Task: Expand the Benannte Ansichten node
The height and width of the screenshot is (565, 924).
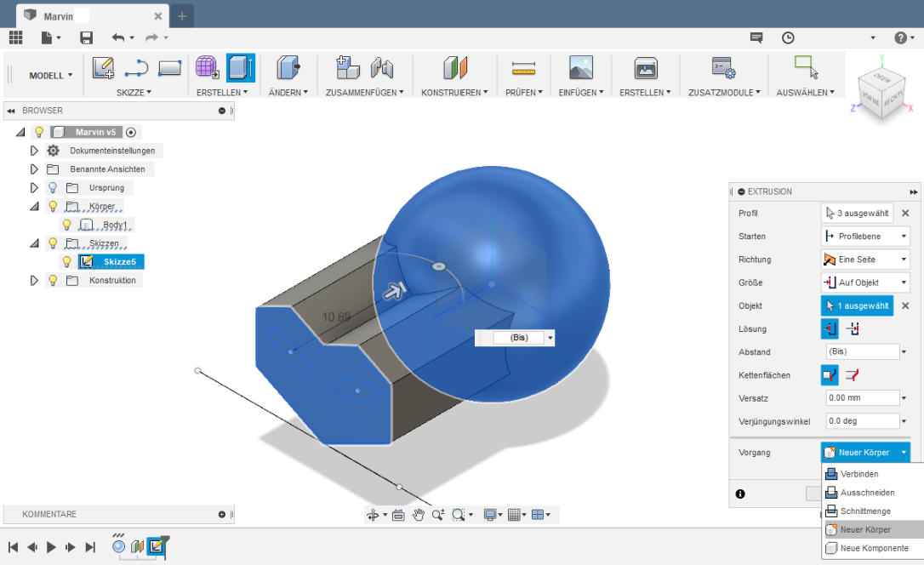Action: (33, 169)
